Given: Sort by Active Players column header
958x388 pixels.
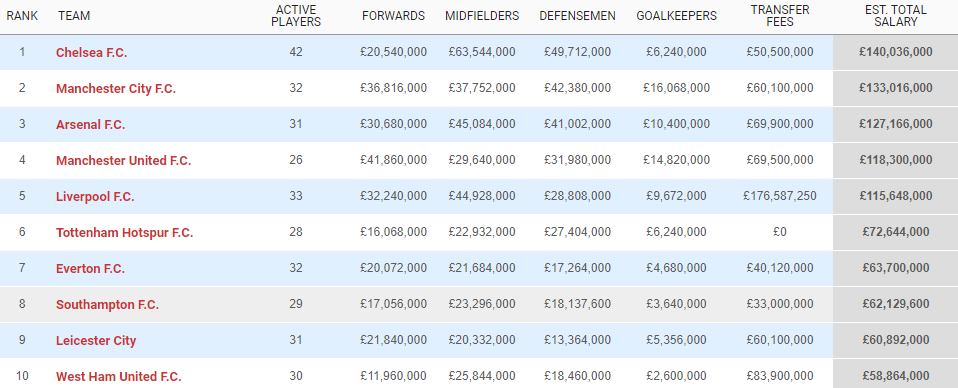Looking at the screenshot, I should coord(296,16).
